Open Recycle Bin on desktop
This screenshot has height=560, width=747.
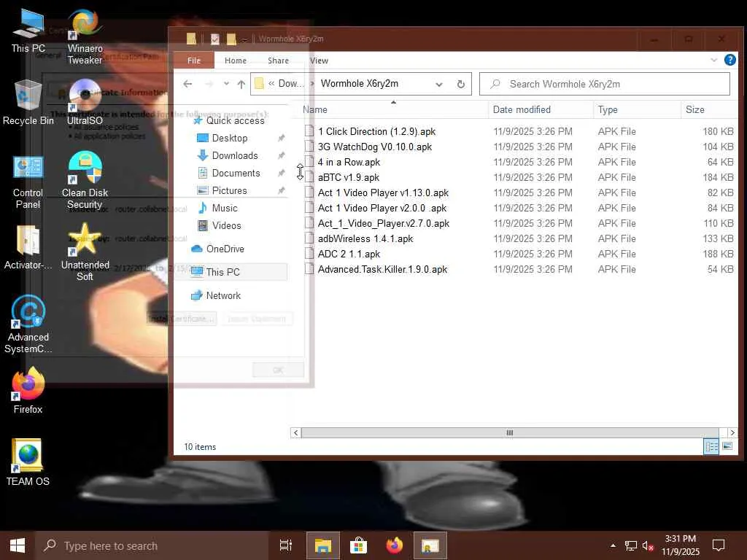[28, 103]
